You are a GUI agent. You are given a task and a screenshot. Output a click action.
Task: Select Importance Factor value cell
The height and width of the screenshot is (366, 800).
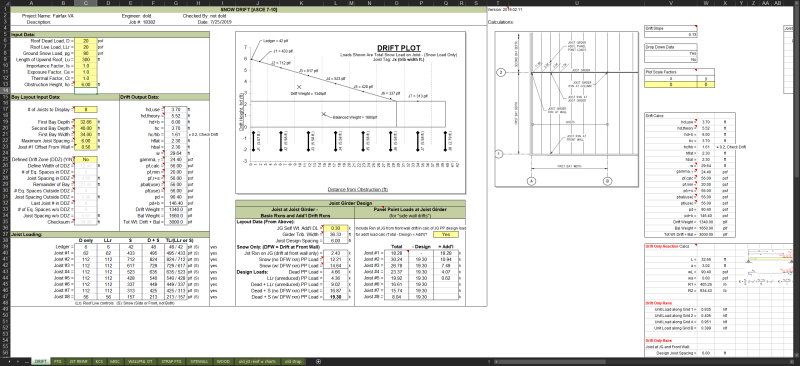85,65
